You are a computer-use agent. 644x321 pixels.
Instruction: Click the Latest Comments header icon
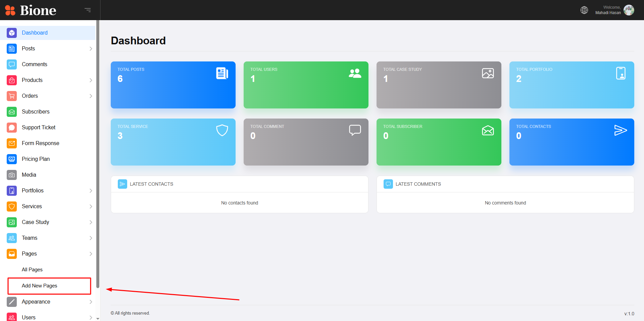click(x=388, y=184)
